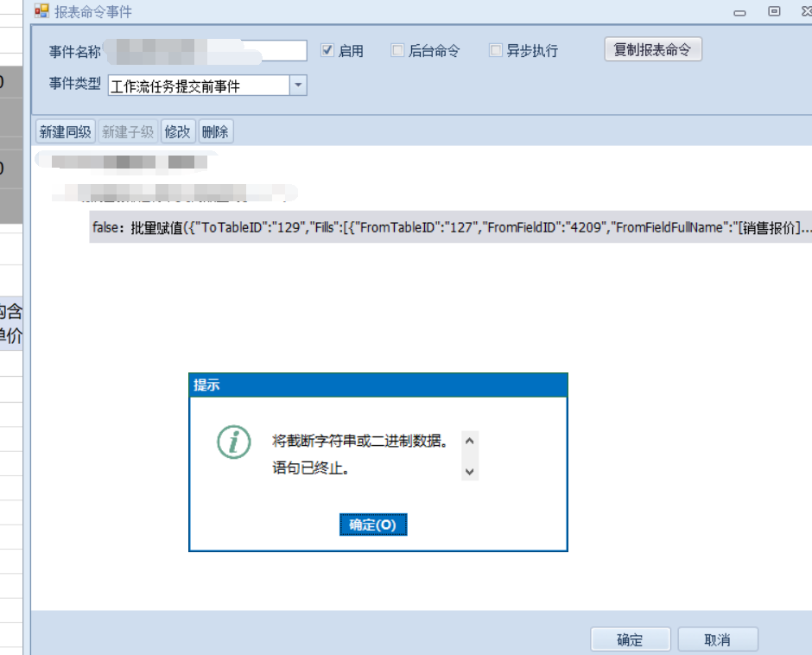Click the 复制报表命令 button

[x=652, y=49]
